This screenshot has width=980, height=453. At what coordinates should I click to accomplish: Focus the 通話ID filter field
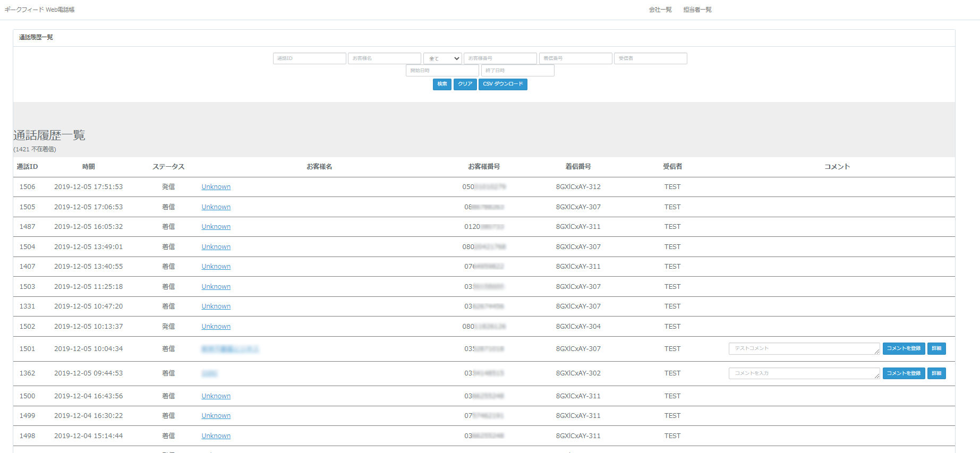point(309,58)
